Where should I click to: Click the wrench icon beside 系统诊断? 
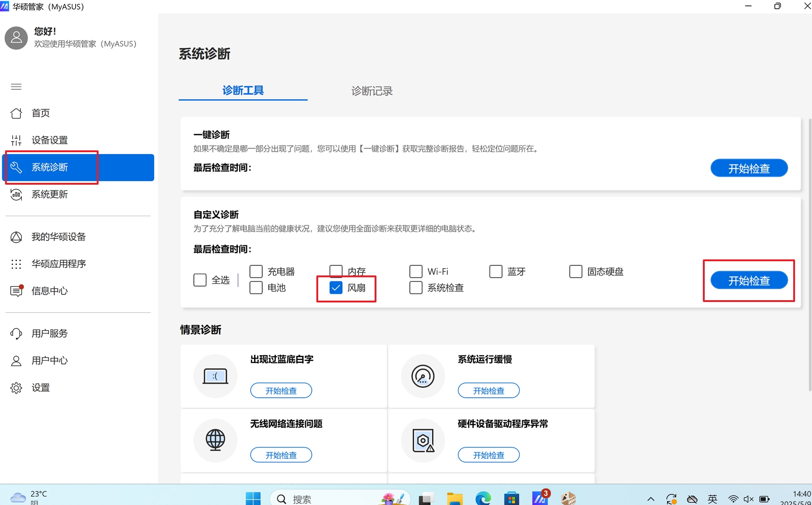[x=16, y=167]
